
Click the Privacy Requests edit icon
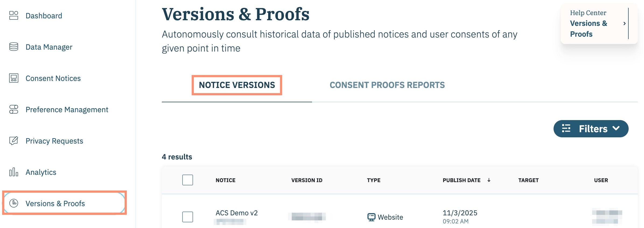tap(14, 141)
